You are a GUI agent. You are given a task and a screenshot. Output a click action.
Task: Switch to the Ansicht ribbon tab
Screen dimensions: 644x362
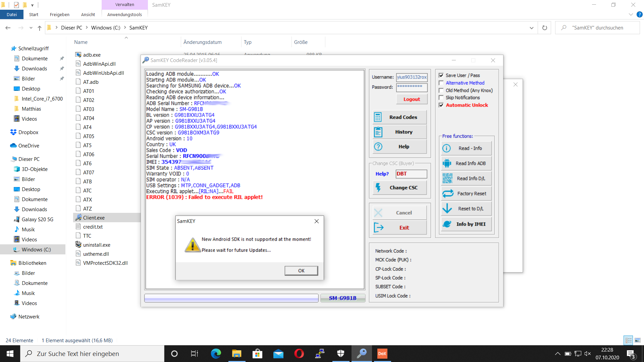[88, 14]
